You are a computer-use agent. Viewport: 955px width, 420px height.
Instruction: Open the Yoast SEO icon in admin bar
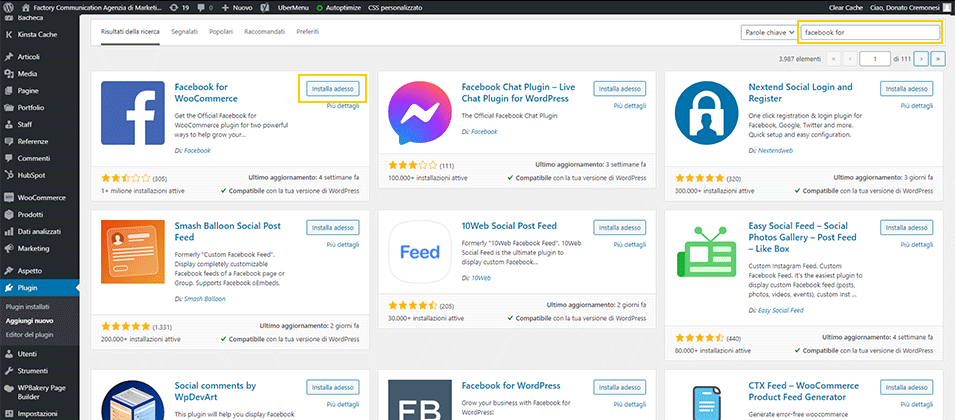[x=265, y=7]
